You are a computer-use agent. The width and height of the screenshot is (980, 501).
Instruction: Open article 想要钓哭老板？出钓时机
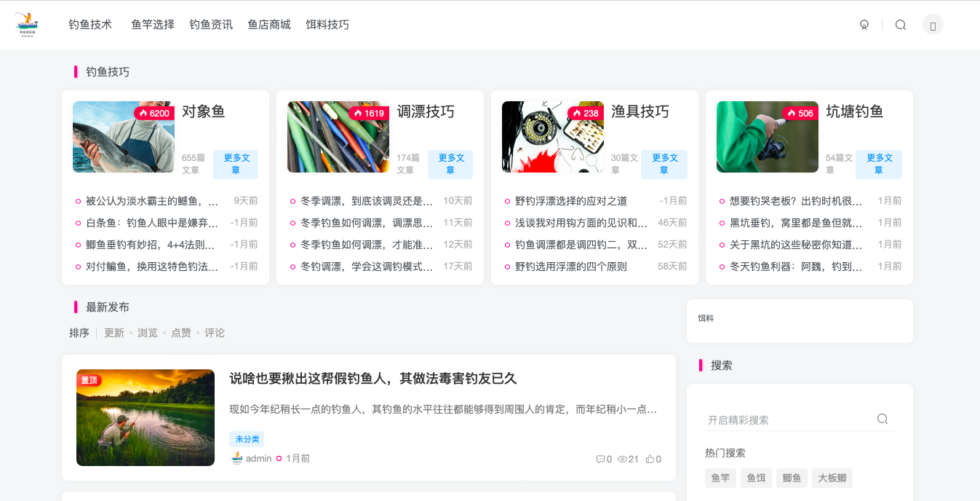[796, 201]
